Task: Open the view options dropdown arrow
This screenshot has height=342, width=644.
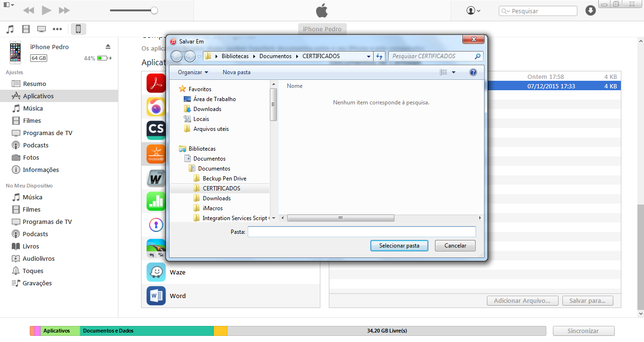Action: [453, 72]
